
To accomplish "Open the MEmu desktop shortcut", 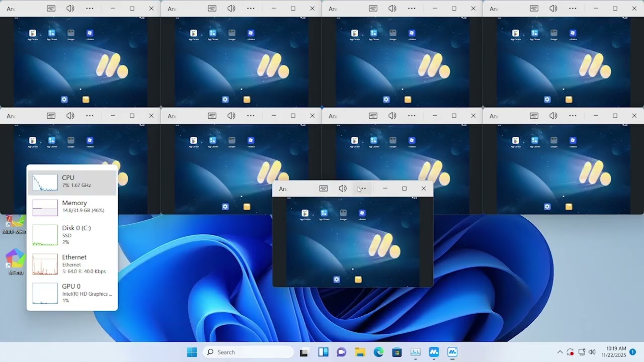I will pyautogui.click(x=15, y=261).
